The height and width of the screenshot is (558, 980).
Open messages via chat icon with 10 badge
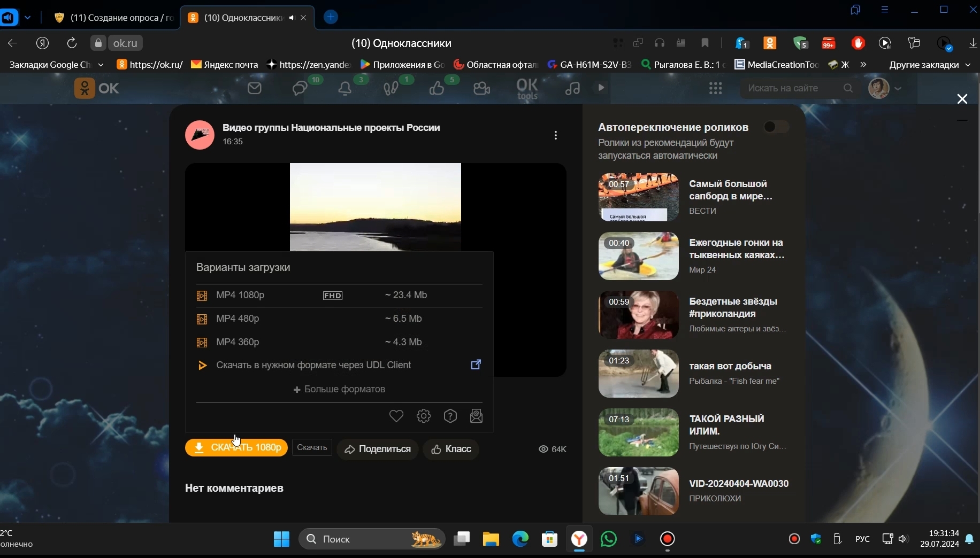click(x=300, y=89)
